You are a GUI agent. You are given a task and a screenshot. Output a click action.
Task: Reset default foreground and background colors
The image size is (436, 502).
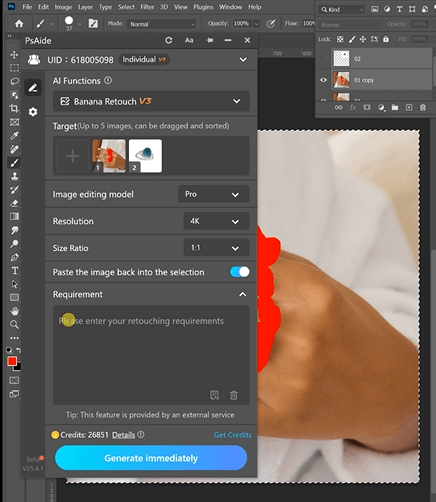tap(9, 350)
